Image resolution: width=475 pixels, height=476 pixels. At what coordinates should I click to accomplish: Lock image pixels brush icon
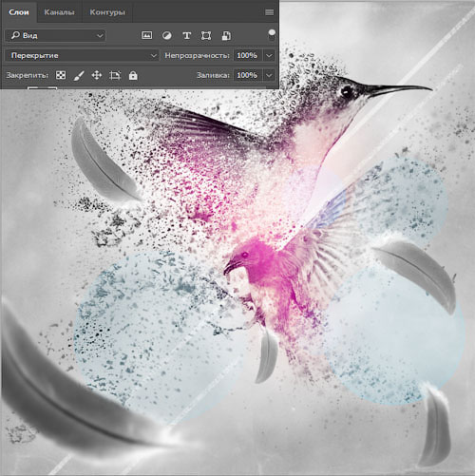tap(79, 75)
